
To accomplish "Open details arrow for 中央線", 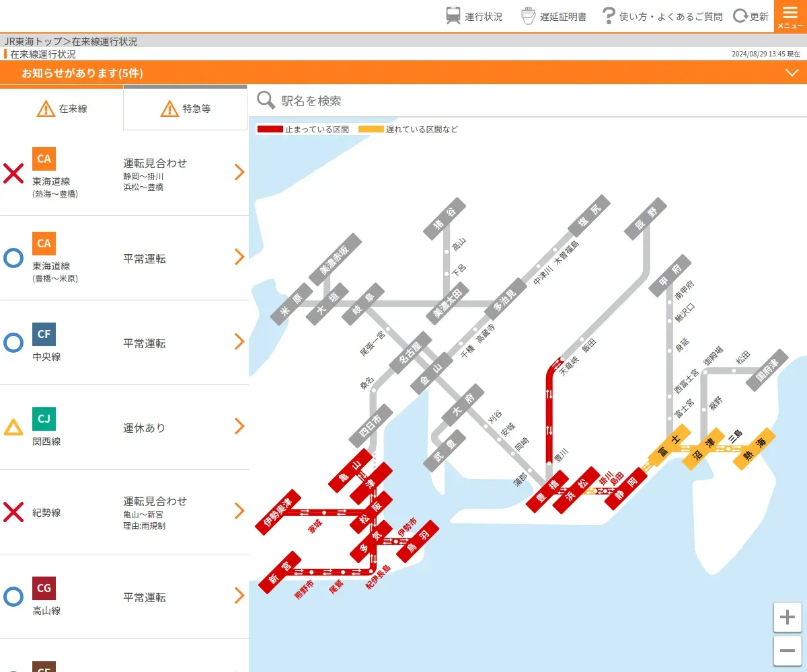I will 239,341.
